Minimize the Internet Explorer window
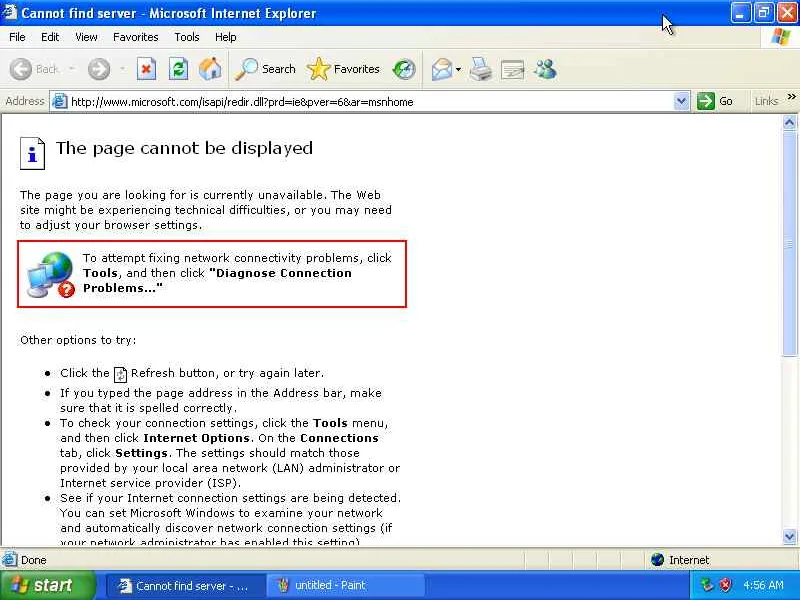The width and height of the screenshot is (800, 600). click(x=740, y=12)
